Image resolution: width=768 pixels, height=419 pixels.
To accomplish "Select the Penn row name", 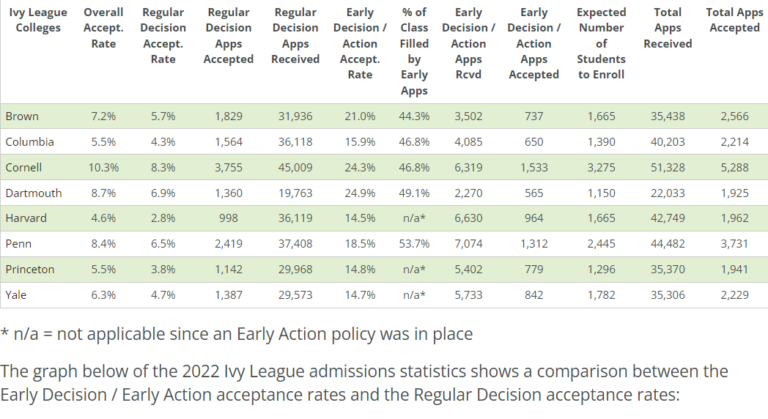I will (x=18, y=244).
